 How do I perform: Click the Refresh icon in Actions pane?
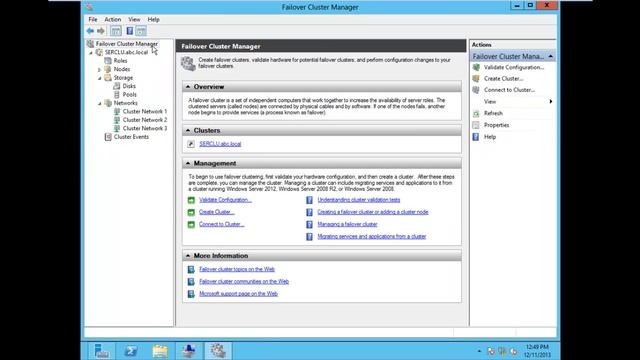pos(476,113)
